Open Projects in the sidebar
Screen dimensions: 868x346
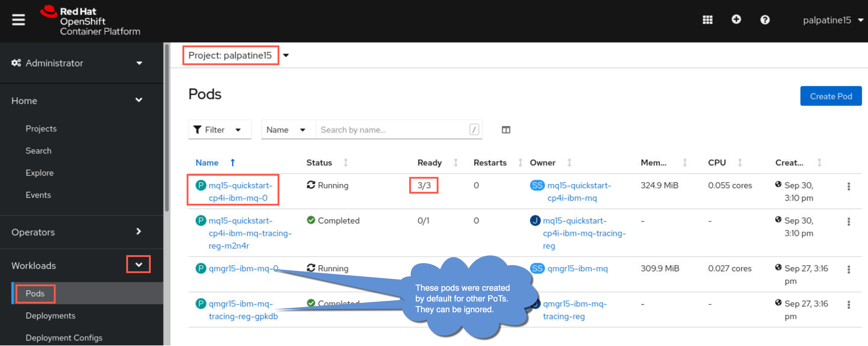click(x=41, y=128)
